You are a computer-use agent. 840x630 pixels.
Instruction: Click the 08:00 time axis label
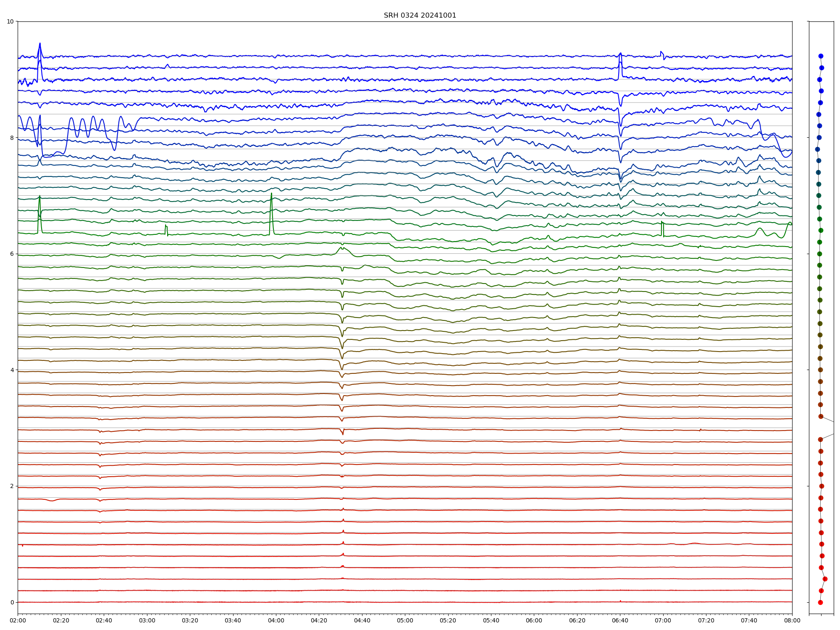pos(792,620)
